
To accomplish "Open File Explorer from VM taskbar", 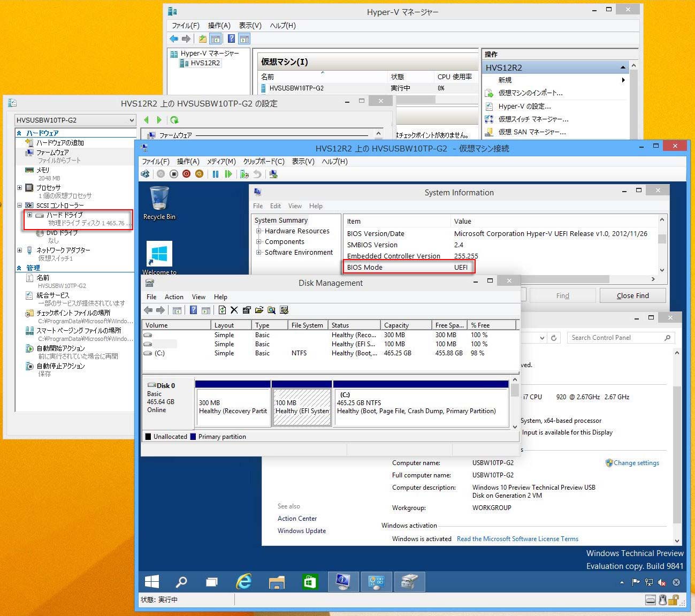I will 277,582.
